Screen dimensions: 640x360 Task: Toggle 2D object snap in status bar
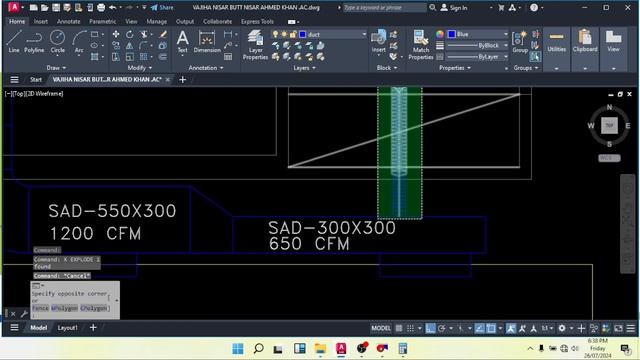[491, 328]
